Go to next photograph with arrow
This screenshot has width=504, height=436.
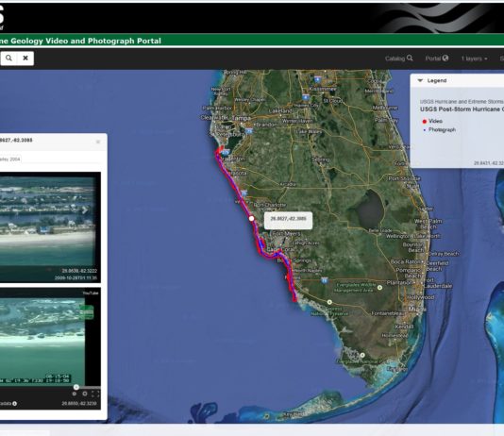pyautogui.click(x=85, y=210)
